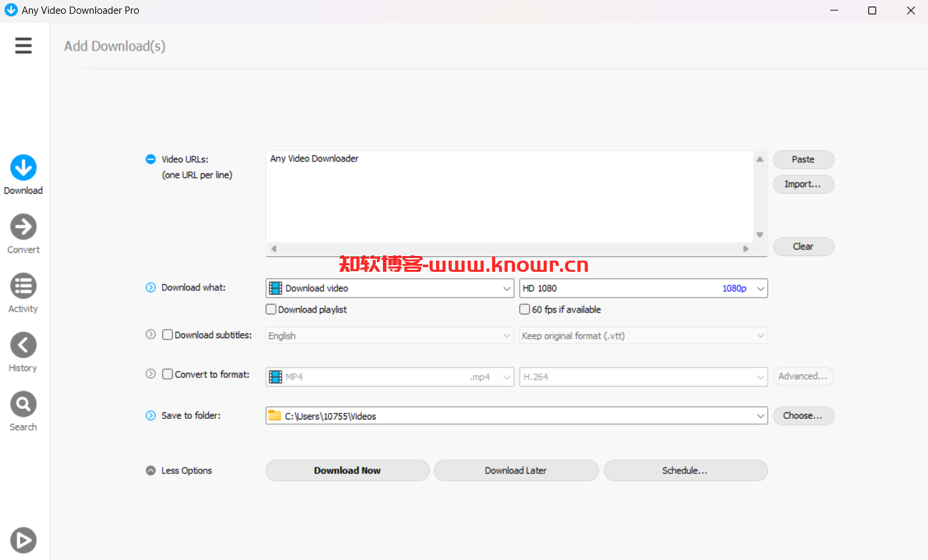Screen dimensions: 928x560
Task: Click the film icon in Download video combo
Action: pos(276,288)
